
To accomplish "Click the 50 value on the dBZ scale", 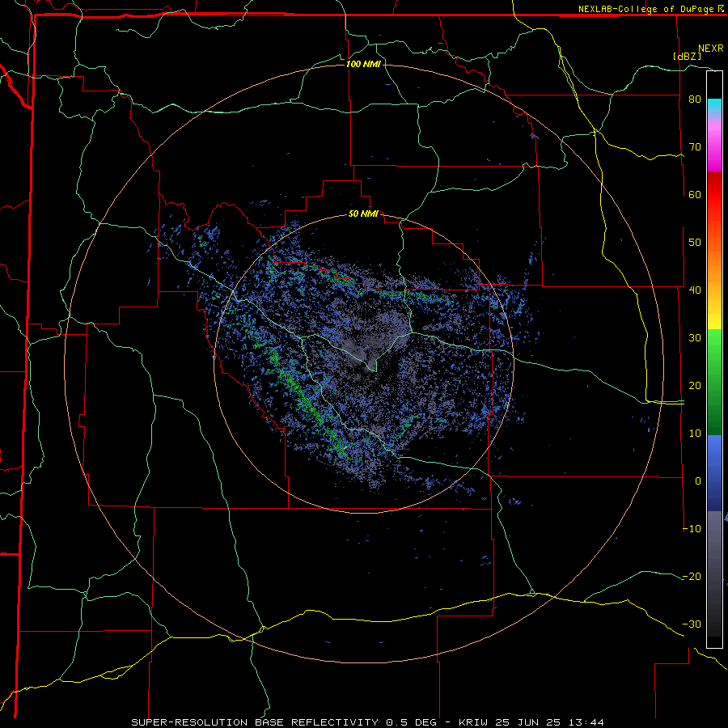I will tap(695, 243).
